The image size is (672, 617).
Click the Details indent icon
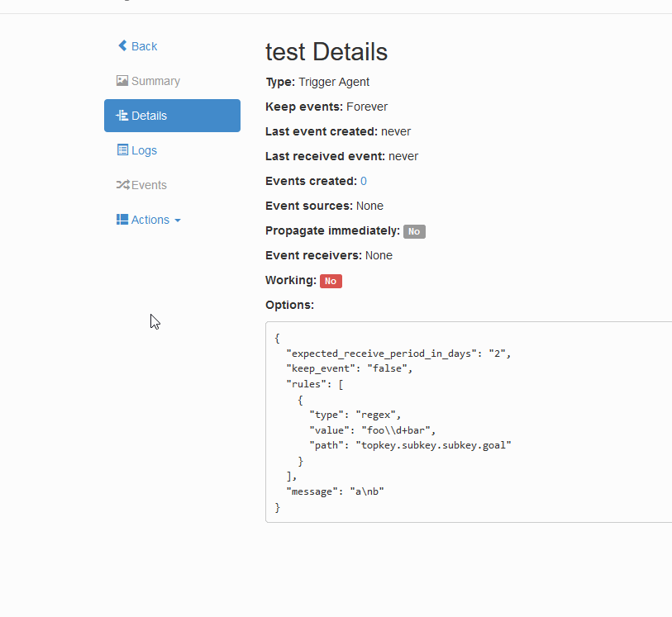tap(122, 115)
